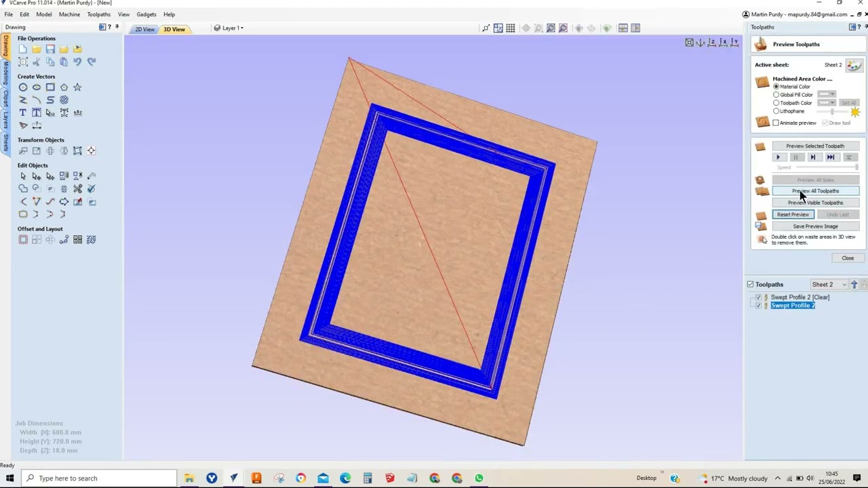This screenshot has height=488, width=868.
Task: Toggle all Toolpaths visibility checkbox
Action: pyautogui.click(x=750, y=285)
